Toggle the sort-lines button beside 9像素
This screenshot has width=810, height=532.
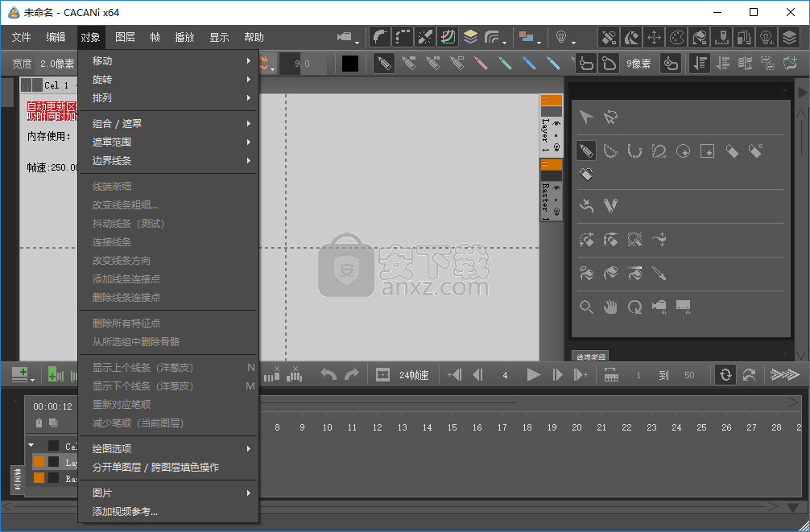pos(700,64)
